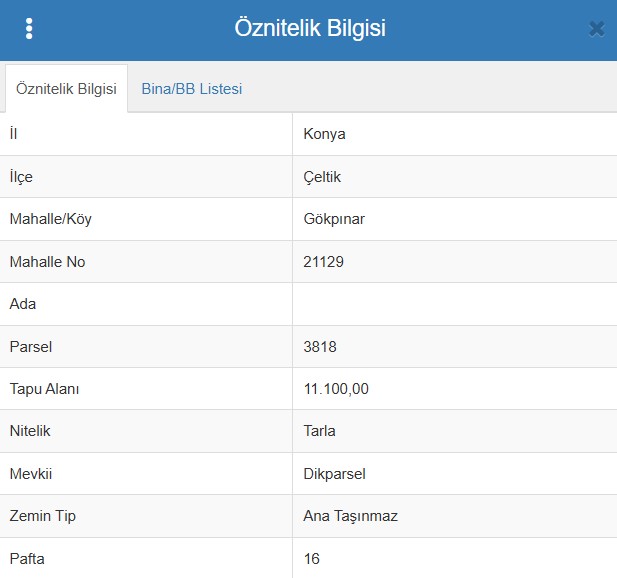The width and height of the screenshot is (617, 578).
Task: Select the Çeltik district value
Action: (322, 177)
